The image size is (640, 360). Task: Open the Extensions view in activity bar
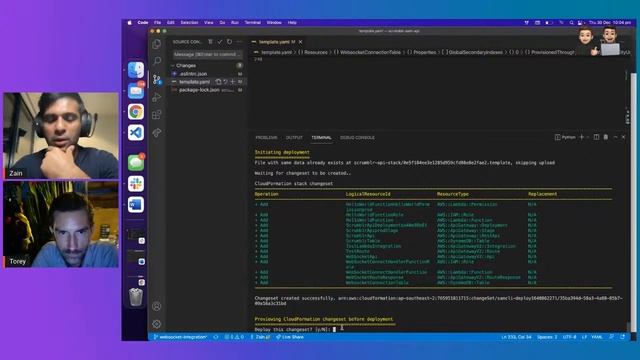pos(157,115)
